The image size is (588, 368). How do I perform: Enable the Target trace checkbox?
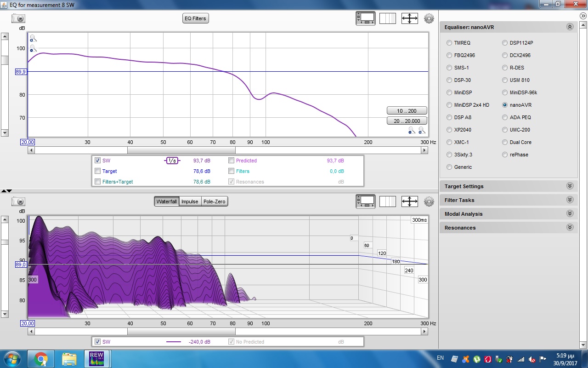(x=97, y=171)
